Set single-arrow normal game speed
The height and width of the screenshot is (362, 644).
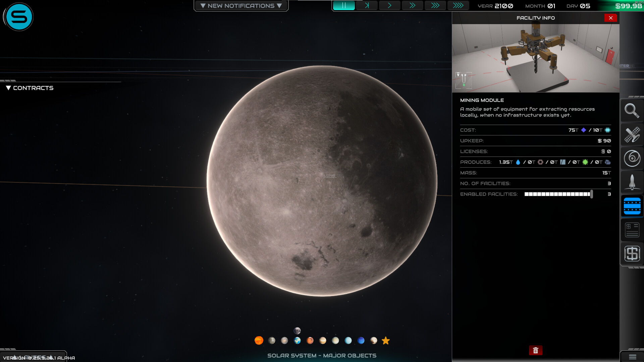[390, 5]
